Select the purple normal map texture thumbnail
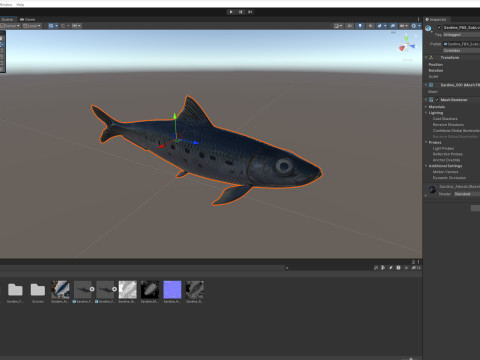 pos(172,289)
